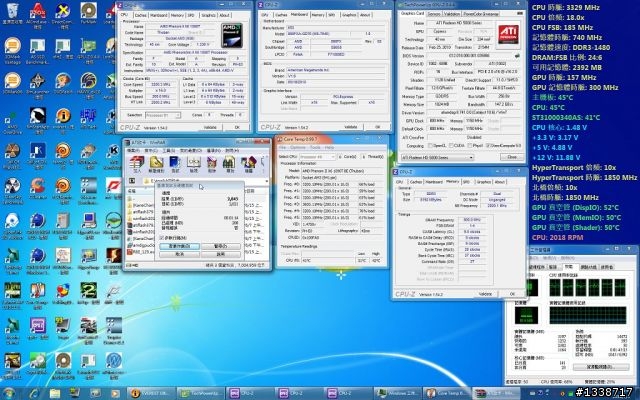Switch to the Core Temp taskbar button
This screenshot has height=400, width=640.
click(x=446, y=393)
